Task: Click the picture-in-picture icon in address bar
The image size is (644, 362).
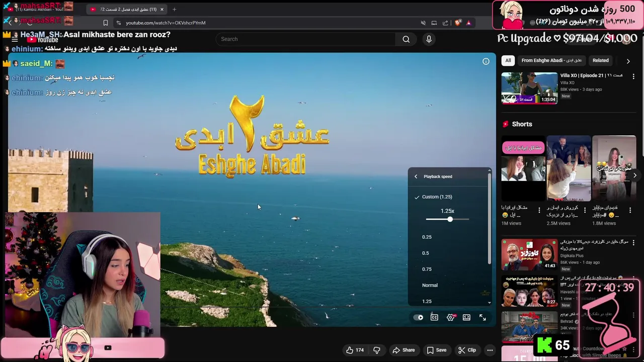Action: tap(434, 23)
